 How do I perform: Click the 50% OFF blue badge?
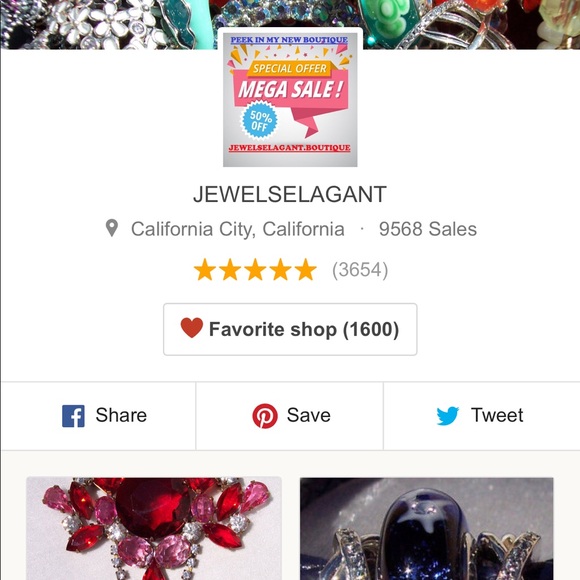[x=259, y=120]
